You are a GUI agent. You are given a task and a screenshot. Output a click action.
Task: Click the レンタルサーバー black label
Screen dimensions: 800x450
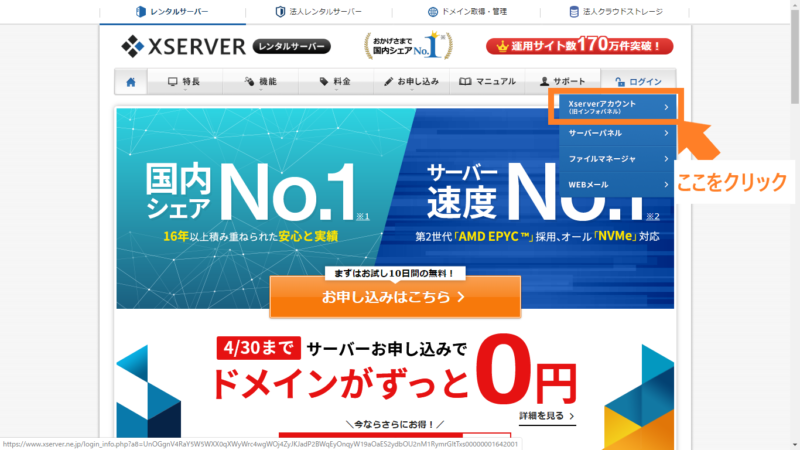[x=291, y=46]
